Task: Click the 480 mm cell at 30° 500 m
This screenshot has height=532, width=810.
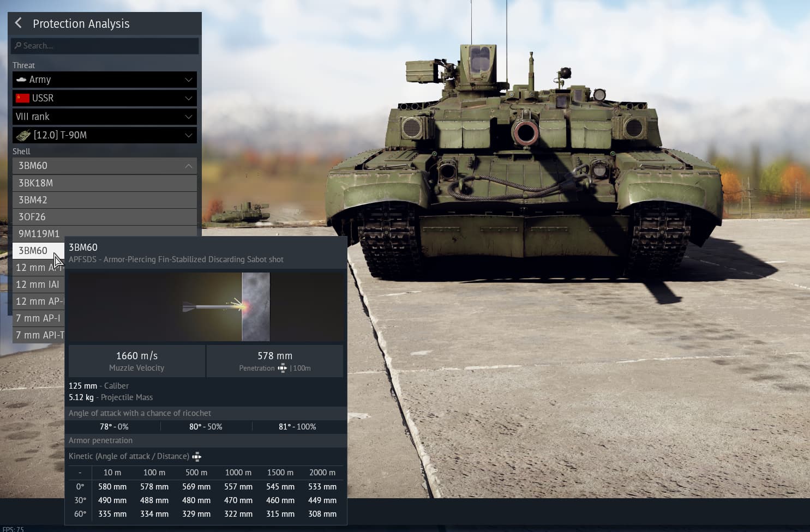Action: (x=196, y=500)
